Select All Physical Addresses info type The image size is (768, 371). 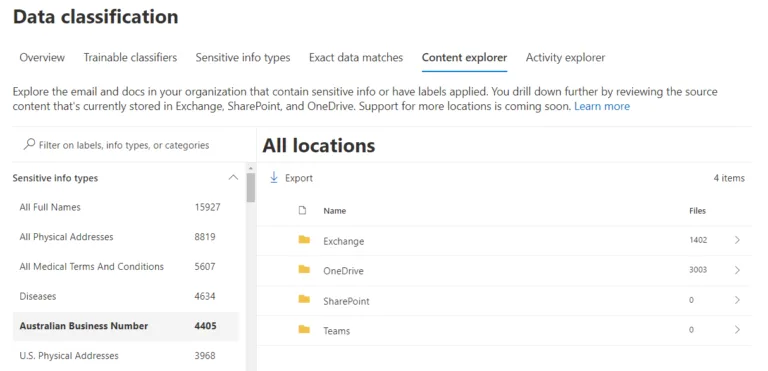pos(66,237)
